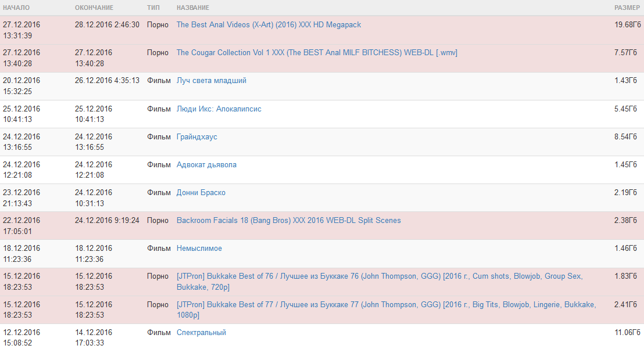This screenshot has height=349, width=644.
Task: Open the JTPron Best of 77 link
Action: (x=386, y=310)
